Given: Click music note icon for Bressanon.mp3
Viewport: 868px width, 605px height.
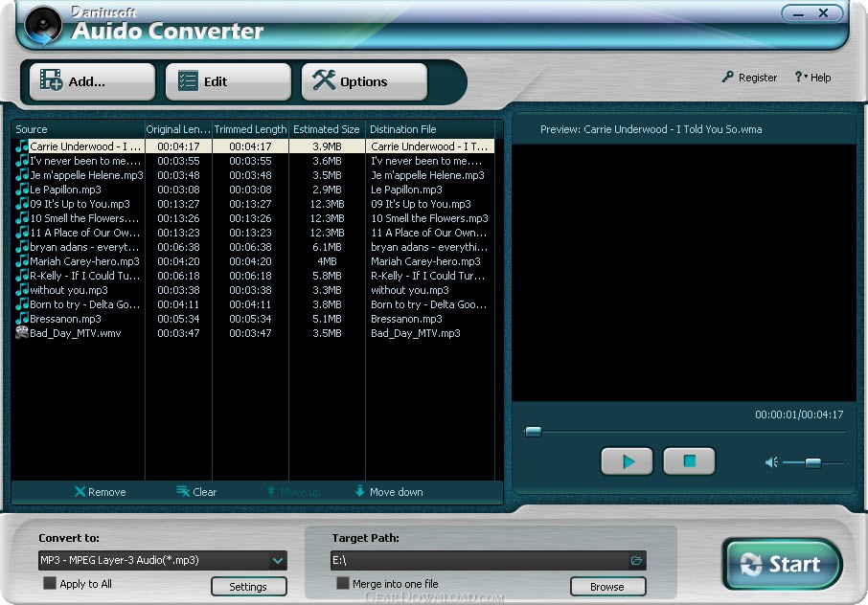Looking at the screenshot, I should tap(22, 319).
